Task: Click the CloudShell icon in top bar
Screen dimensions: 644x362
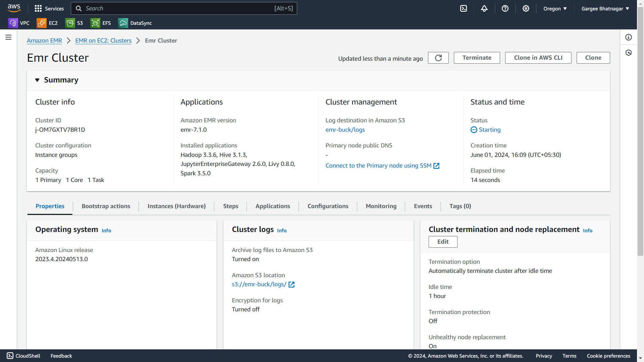Action: pyautogui.click(x=464, y=8)
